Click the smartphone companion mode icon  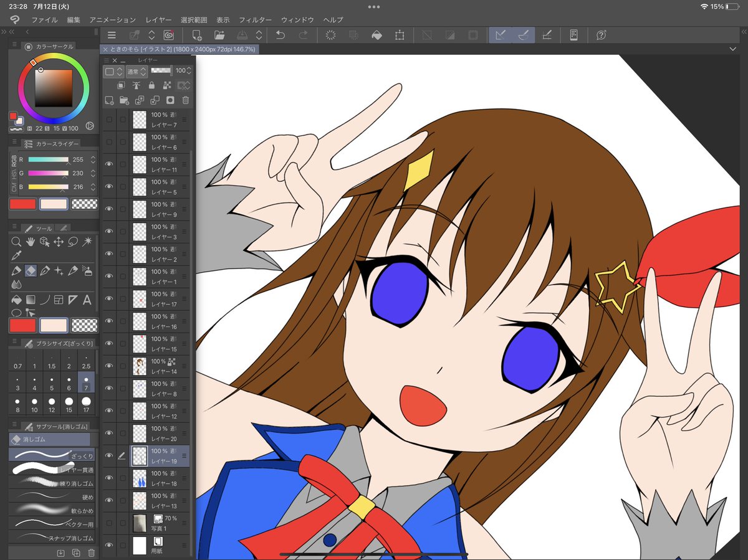click(x=573, y=36)
